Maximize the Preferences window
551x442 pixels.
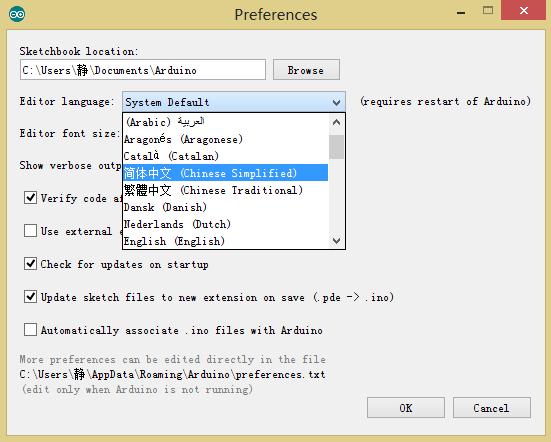pyautogui.click(x=488, y=11)
